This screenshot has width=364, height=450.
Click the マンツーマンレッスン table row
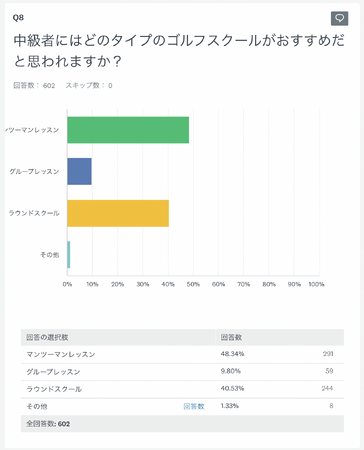182,354
